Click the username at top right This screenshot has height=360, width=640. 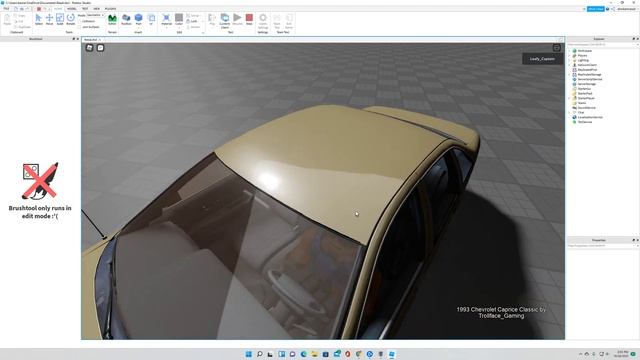626,9
